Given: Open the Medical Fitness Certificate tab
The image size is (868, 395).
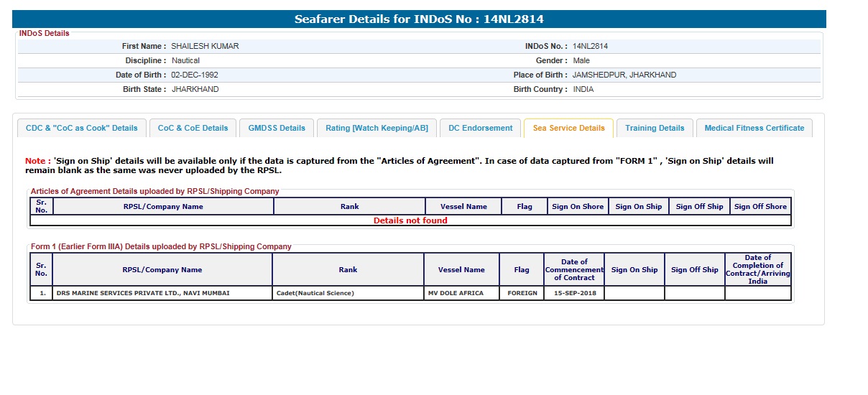Looking at the screenshot, I should tap(754, 128).
